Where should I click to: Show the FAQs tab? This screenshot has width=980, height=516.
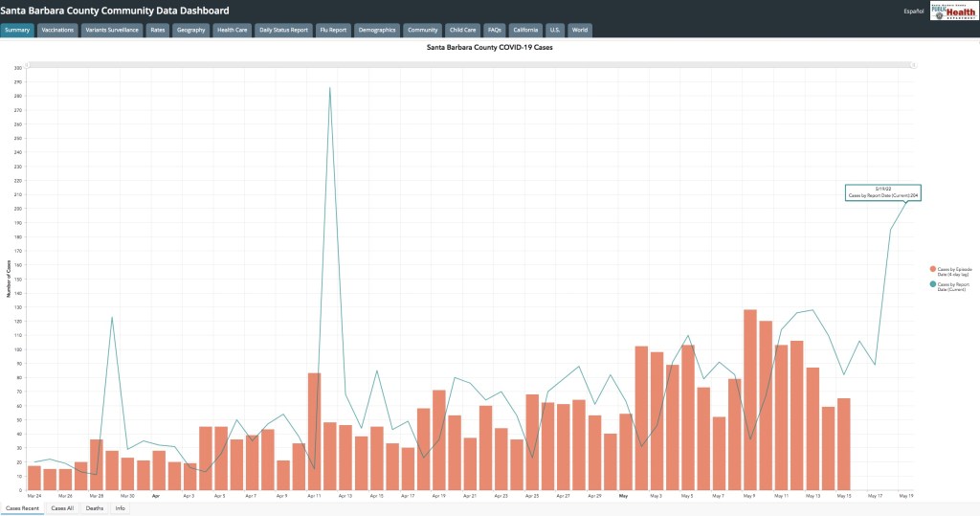(x=495, y=30)
